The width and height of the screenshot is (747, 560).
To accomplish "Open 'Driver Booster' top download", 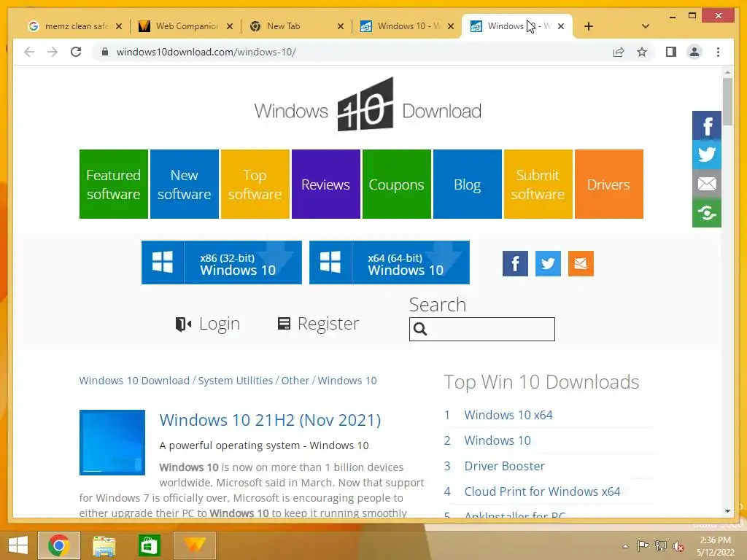I will tap(505, 466).
